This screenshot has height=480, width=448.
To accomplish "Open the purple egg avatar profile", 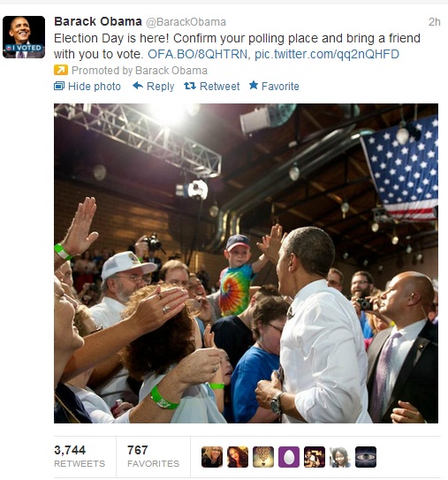I will click(x=289, y=457).
